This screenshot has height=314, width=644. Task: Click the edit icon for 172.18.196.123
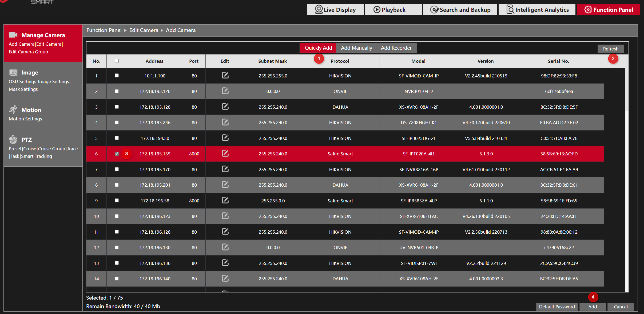click(225, 216)
